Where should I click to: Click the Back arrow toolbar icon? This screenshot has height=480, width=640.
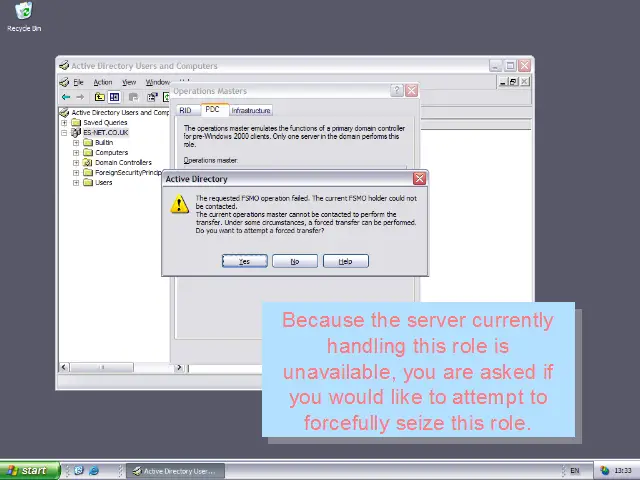66,97
